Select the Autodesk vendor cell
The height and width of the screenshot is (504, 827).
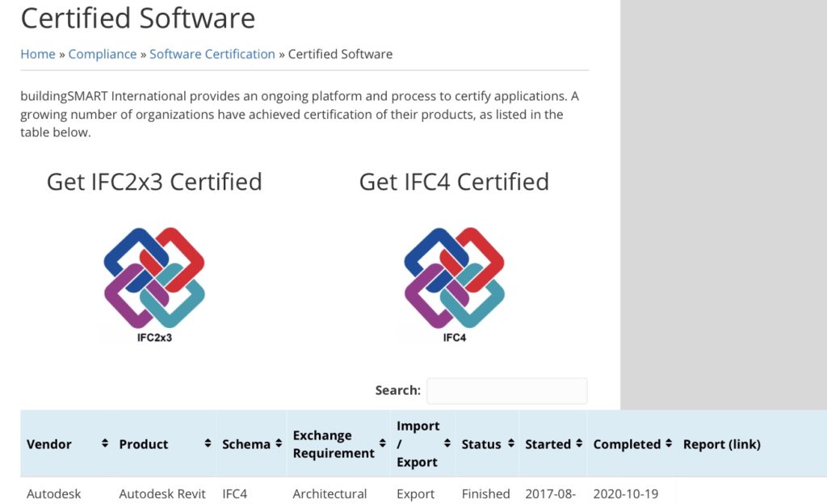(54, 494)
